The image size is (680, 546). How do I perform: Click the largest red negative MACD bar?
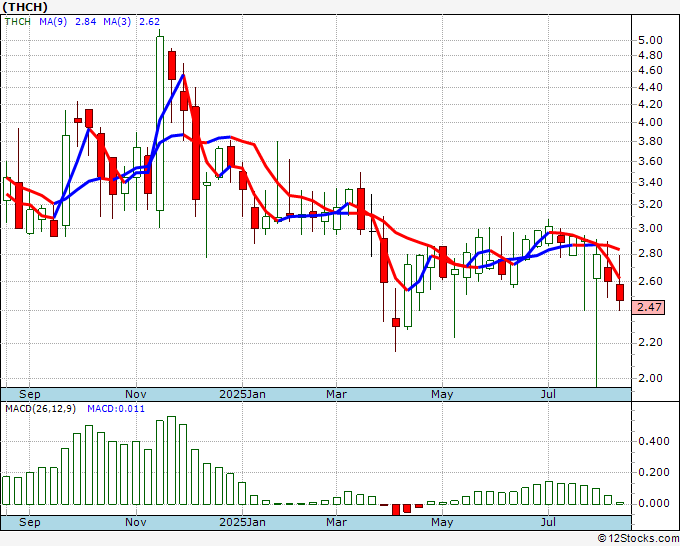(x=396, y=510)
